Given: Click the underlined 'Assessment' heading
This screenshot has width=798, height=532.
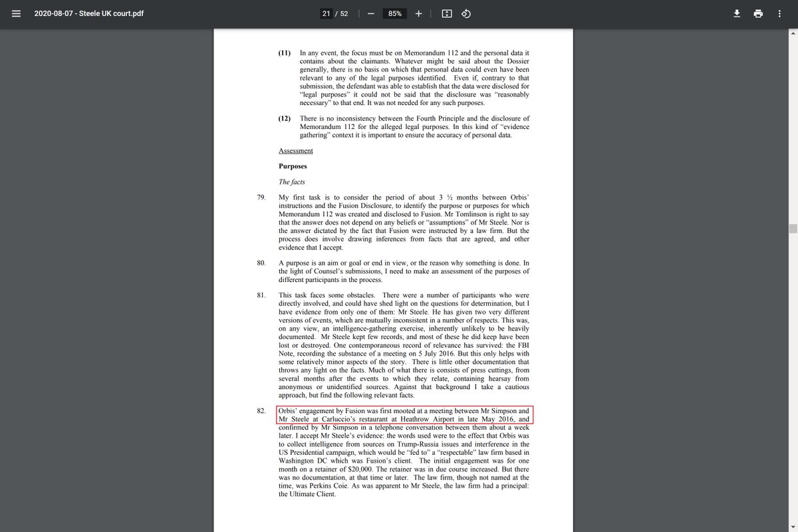Looking at the screenshot, I should [296, 150].
